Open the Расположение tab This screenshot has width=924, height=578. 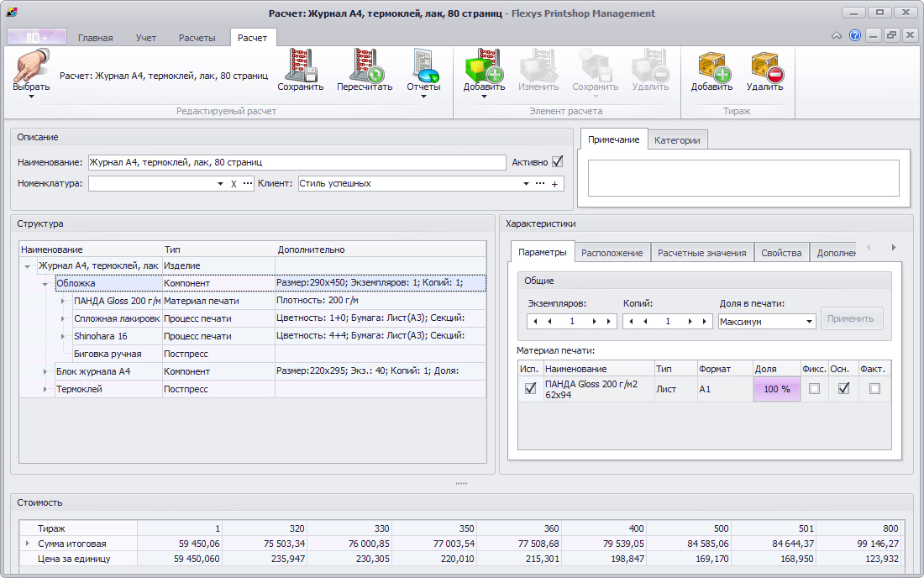(x=612, y=253)
